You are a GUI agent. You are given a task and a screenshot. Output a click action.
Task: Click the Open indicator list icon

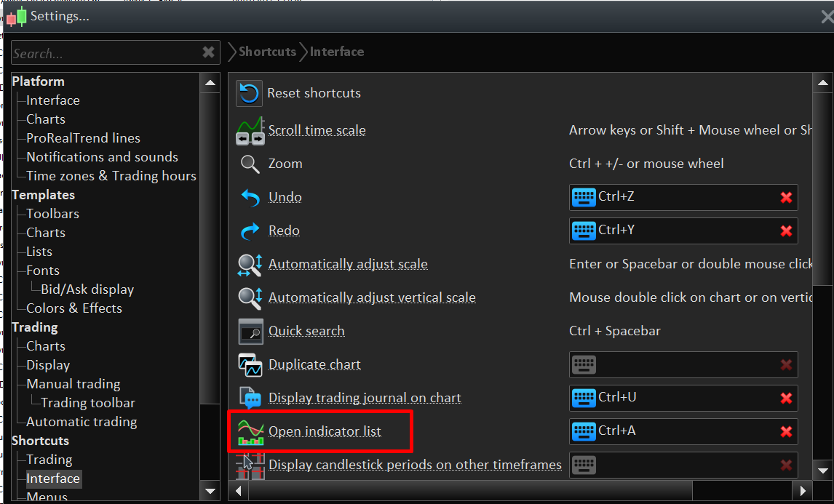250,432
